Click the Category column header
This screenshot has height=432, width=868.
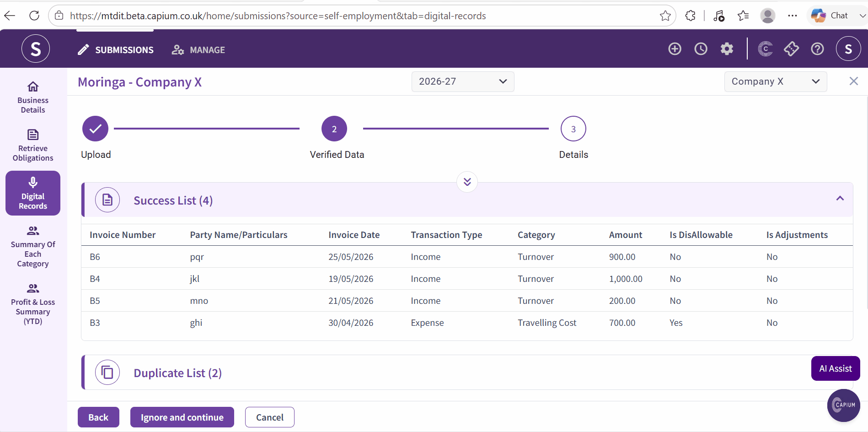[x=536, y=235]
